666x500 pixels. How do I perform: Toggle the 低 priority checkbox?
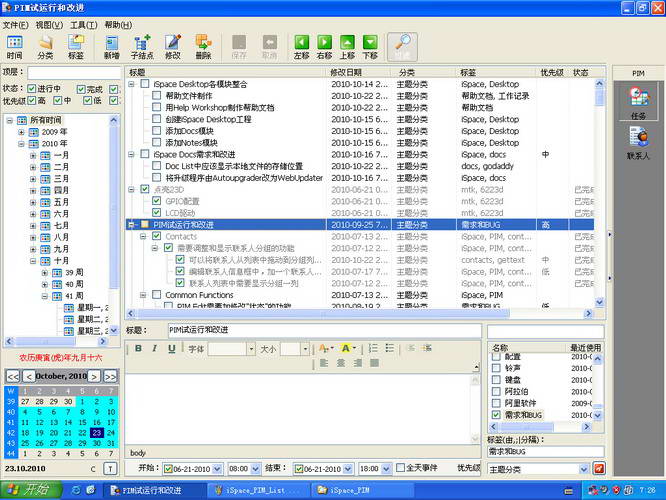click(87, 100)
